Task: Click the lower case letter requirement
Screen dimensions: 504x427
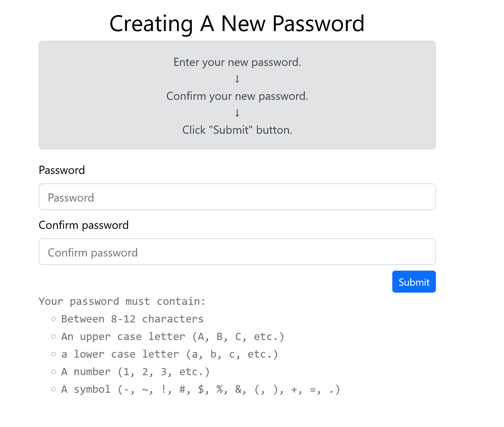Action: (169, 354)
